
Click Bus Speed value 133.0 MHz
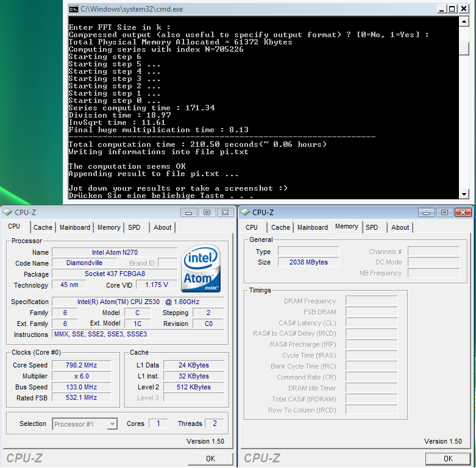click(x=81, y=387)
